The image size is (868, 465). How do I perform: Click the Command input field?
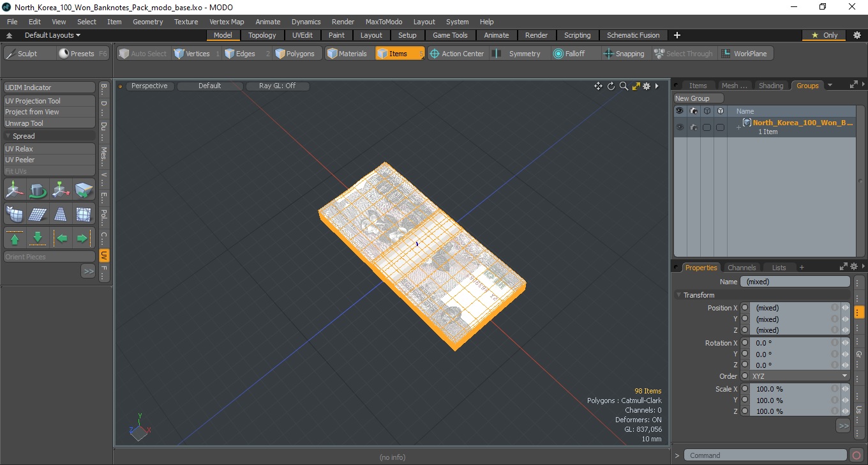[x=766, y=455]
